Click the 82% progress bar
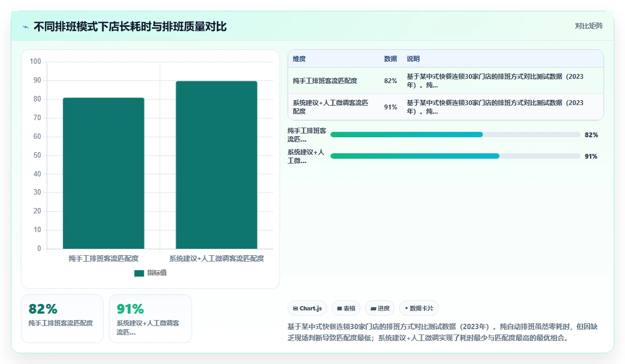 (455, 135)
